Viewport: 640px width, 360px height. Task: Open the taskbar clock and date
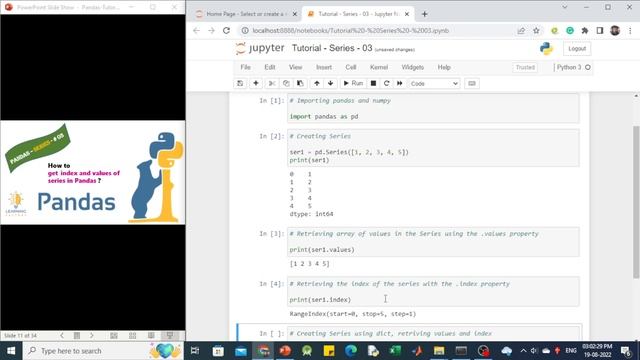tap(597, 351)
